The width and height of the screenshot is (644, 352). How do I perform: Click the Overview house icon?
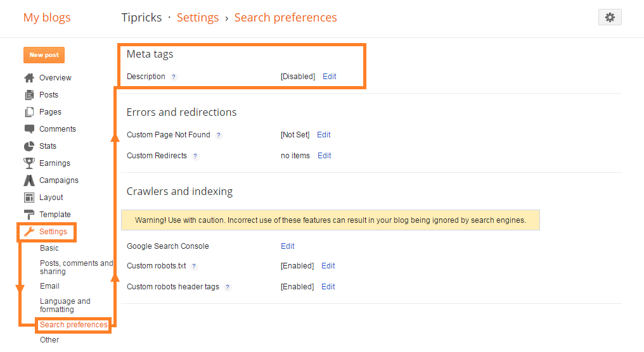pyautogui.click(x=29, y=78)
